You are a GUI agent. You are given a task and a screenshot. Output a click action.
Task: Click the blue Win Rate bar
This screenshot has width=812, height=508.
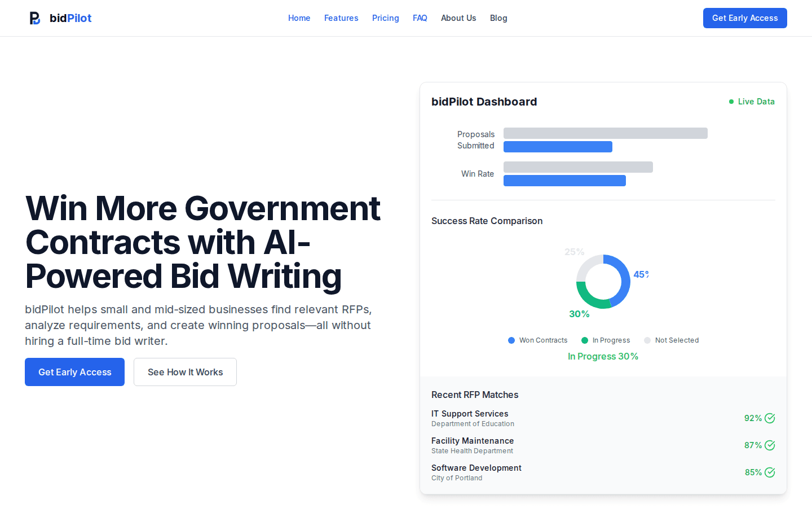(564, 181)
